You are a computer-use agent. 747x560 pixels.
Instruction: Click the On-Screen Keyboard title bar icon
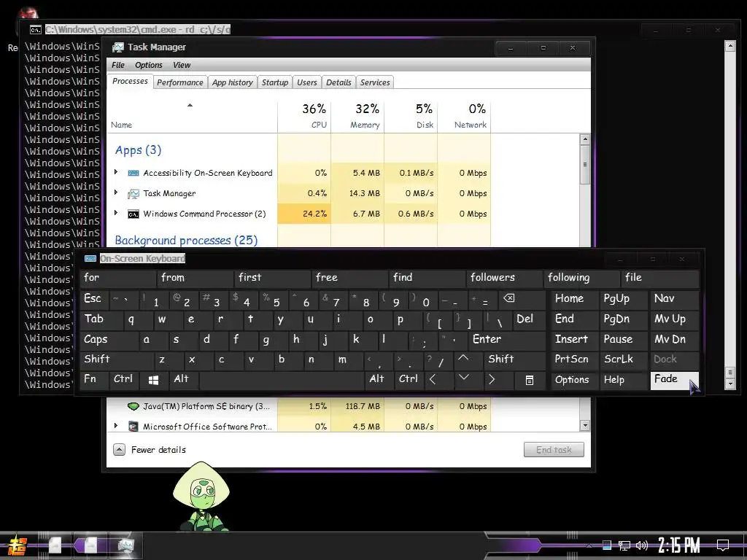(90, 259)
